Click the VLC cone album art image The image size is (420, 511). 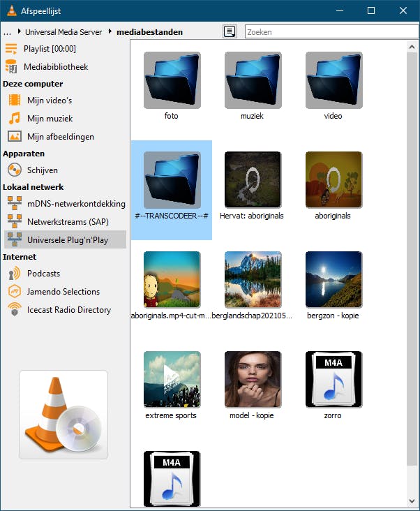[x=63, y=415]
